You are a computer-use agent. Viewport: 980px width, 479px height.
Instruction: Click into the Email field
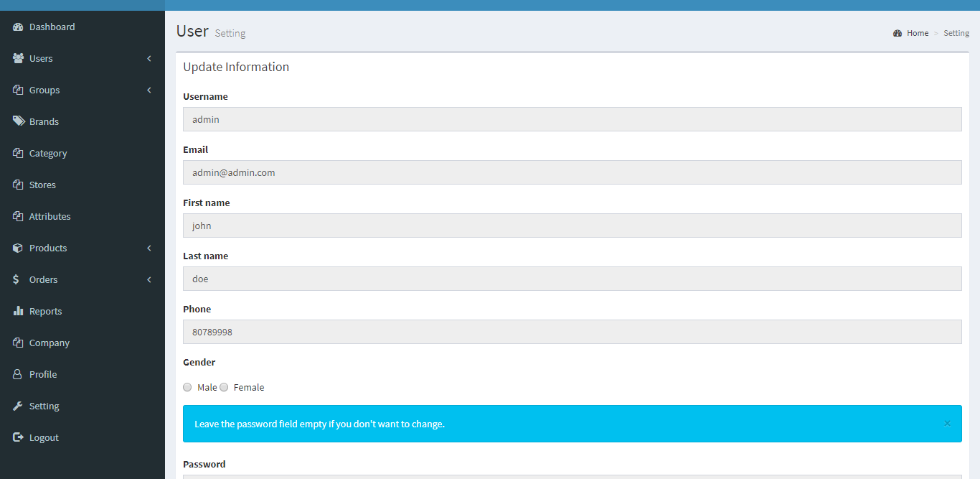point(573,172)
